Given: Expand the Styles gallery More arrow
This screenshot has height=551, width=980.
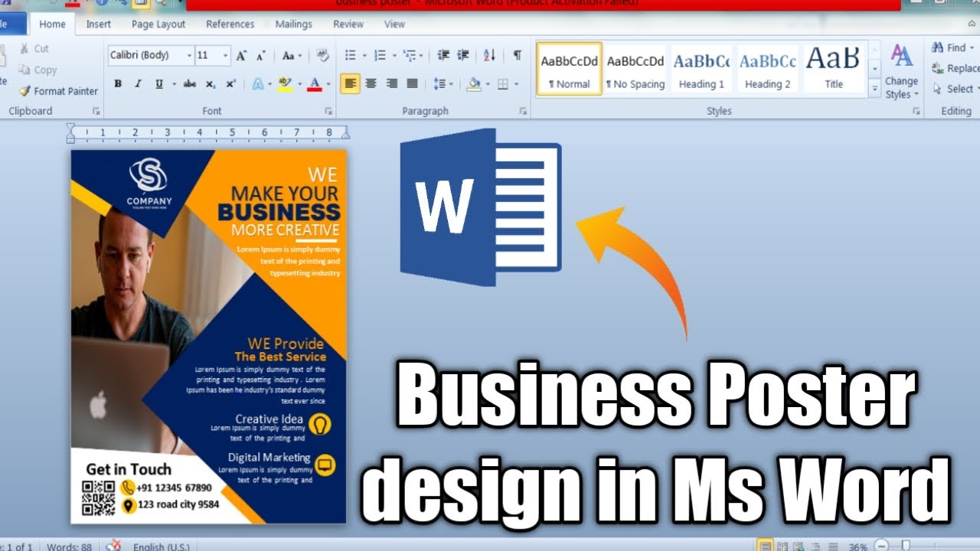Looking at the screenshot, I should pos(875,90).
